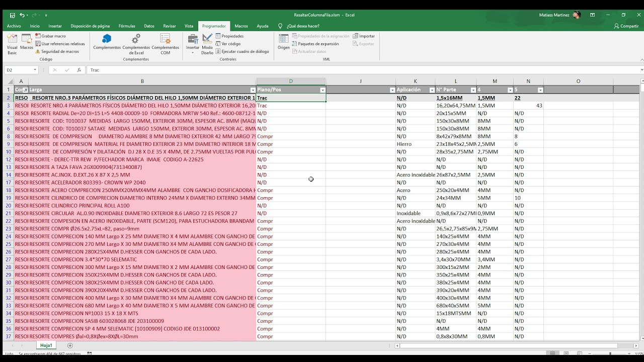This screenshot has width=644, height=362.
Task: Click the Insert Function fx button
Action: pyautogui.click(x=79, y=70)
